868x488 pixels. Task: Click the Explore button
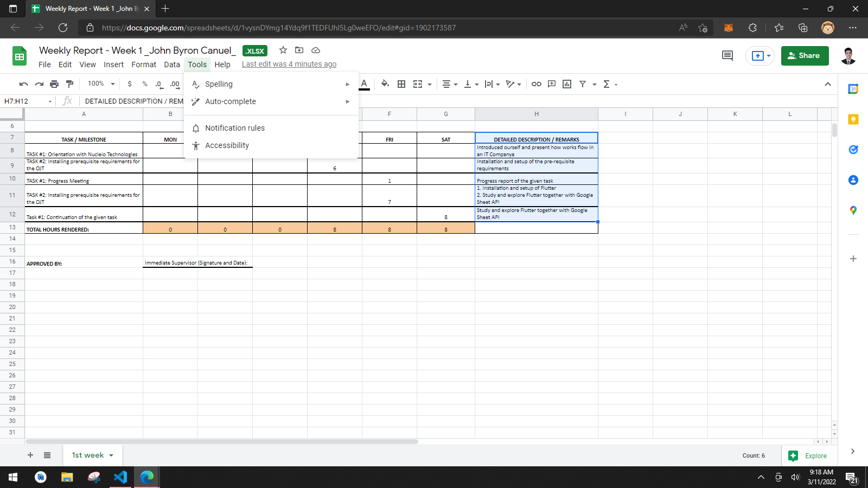pyautogui.click(x=808, y=456)
